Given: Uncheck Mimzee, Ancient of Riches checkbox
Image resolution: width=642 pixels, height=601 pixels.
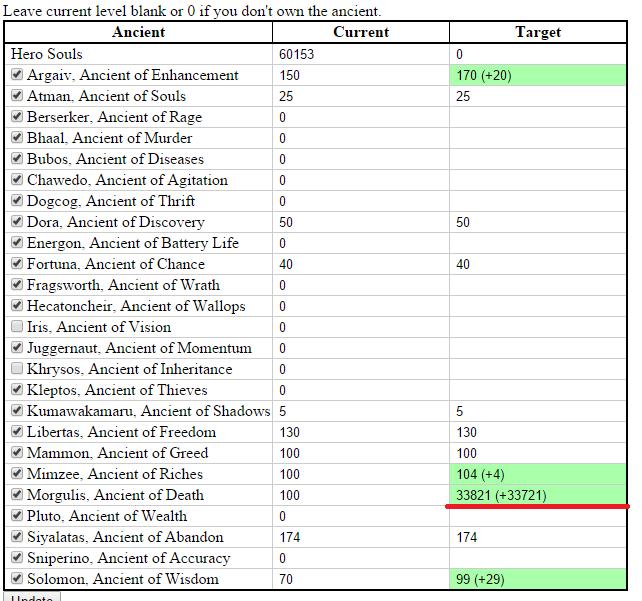Looking at the screenshot, I should (x=17, y=473).
